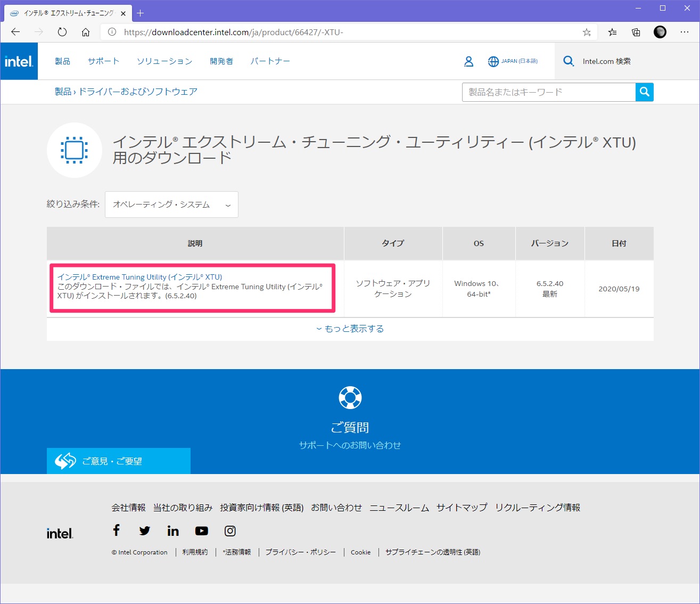Open the user account sign-in icon
Image resolution: width=700 pixels, height=604 pixels.
point(468,61)
